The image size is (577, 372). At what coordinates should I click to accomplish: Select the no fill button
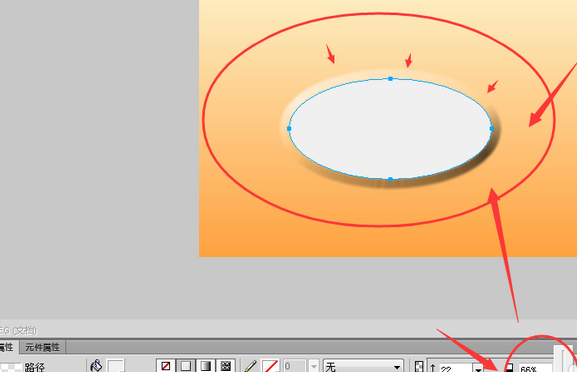point(166,366)
